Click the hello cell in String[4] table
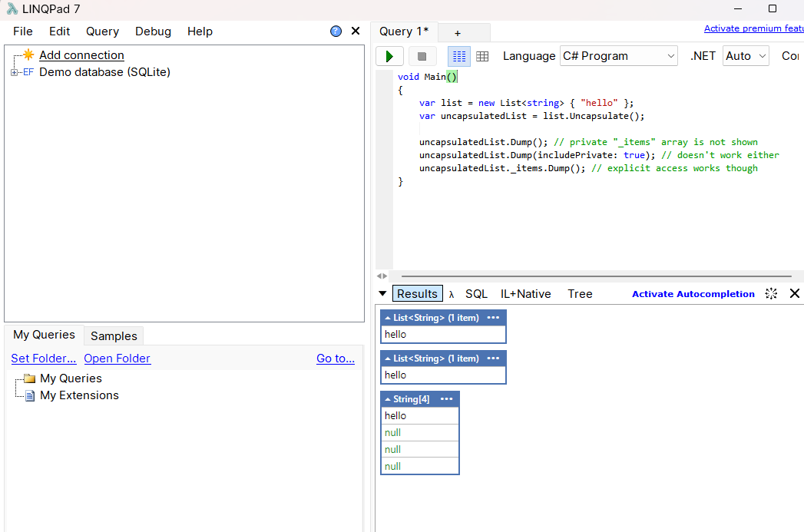This screenshot has height=532, width=804. (x=420, y=415)
